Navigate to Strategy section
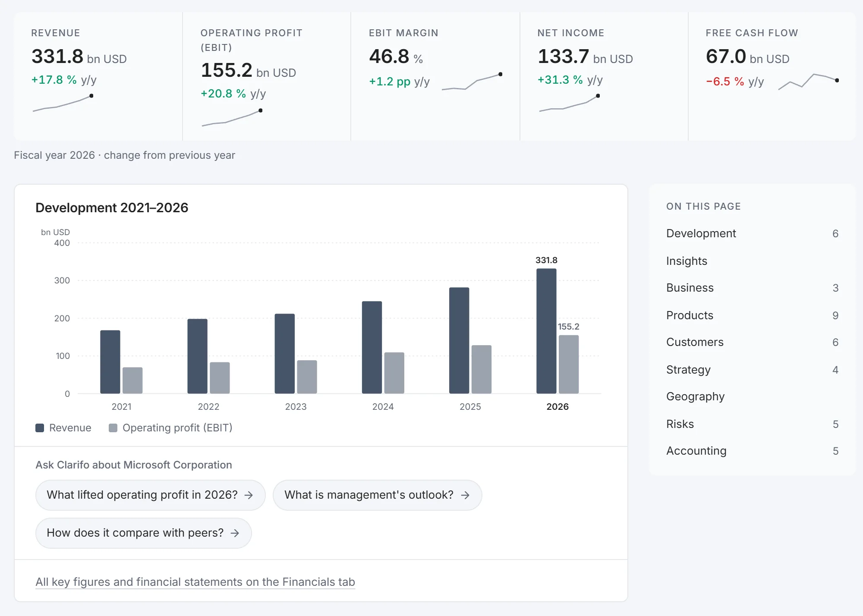863x616 pixels. point(752,370)
